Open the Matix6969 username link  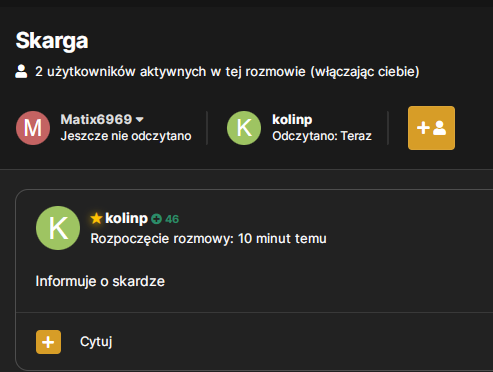(x=96, y=119)
